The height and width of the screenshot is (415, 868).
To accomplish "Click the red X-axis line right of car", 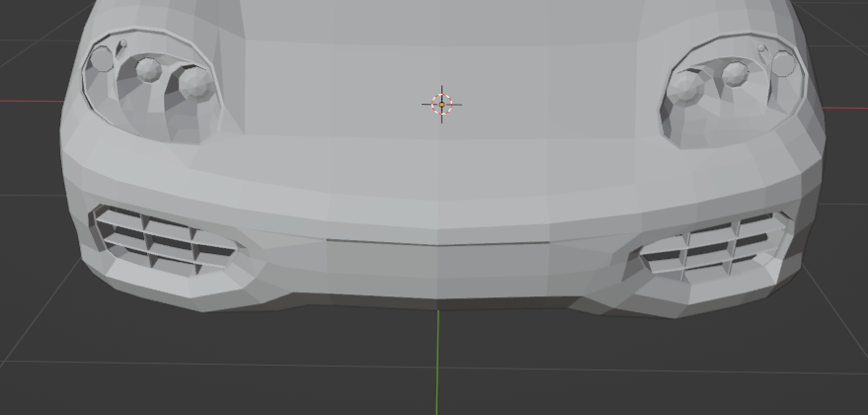I will (844, 108).
